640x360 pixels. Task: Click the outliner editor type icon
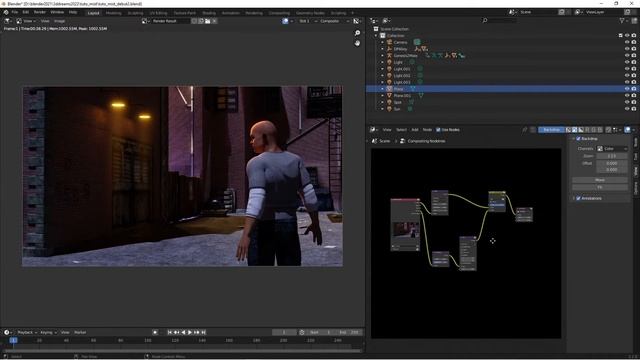pos(373,20)
